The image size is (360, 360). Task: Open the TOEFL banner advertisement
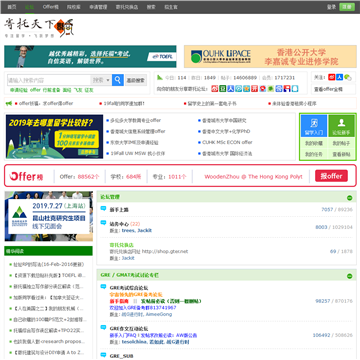(90, 57)
